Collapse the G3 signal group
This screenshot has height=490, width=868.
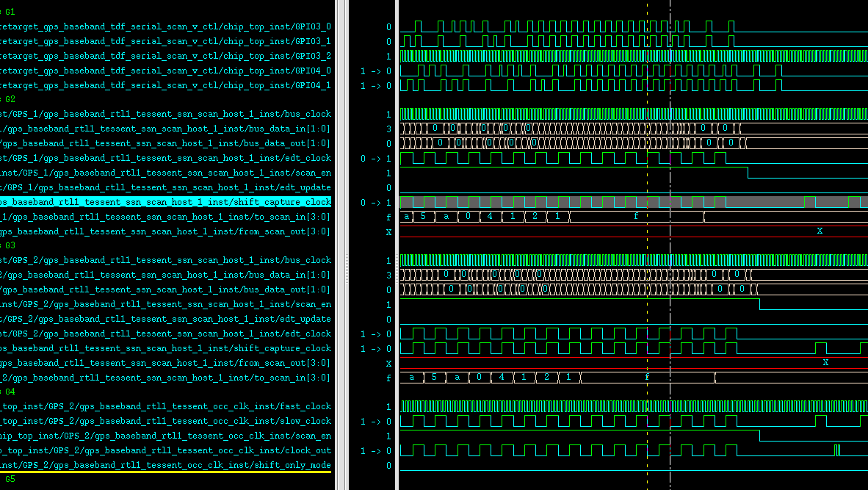pyautogui.click(x=9, y=245)
